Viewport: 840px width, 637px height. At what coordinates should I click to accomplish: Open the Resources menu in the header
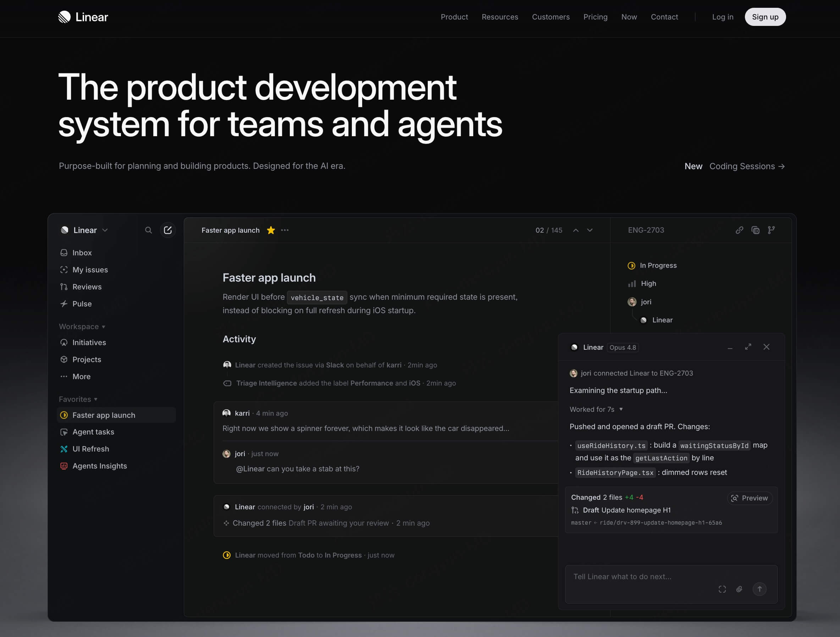(x=500, y=17)
